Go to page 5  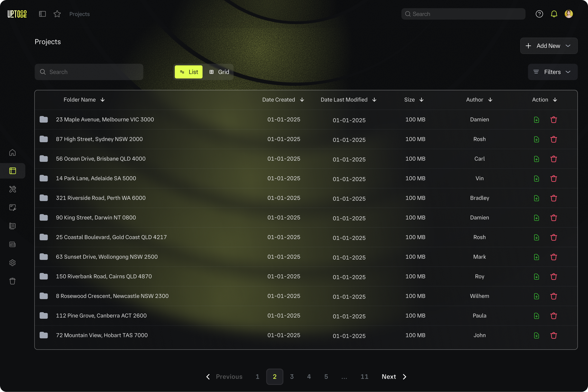pyautogui.click(x=326, y=377)
